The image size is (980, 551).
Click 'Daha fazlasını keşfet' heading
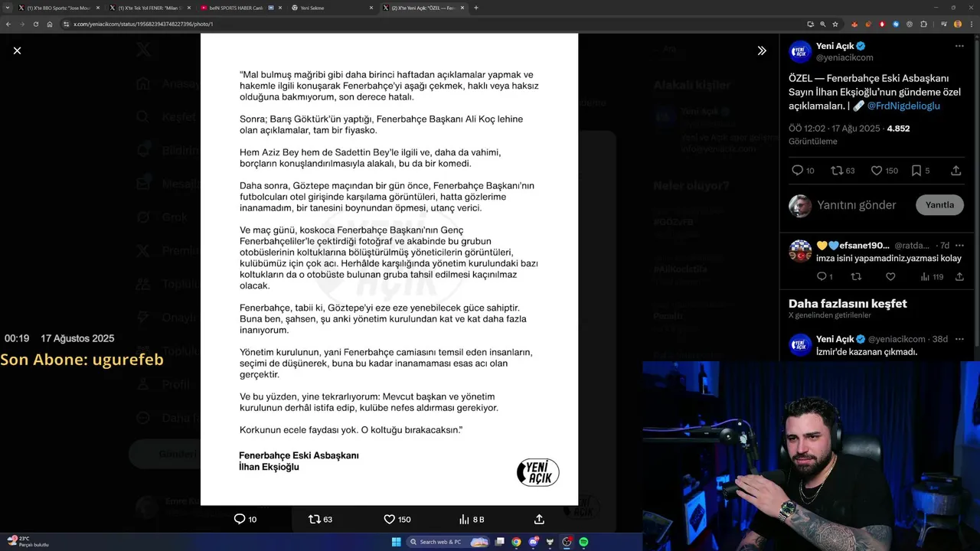848,303
